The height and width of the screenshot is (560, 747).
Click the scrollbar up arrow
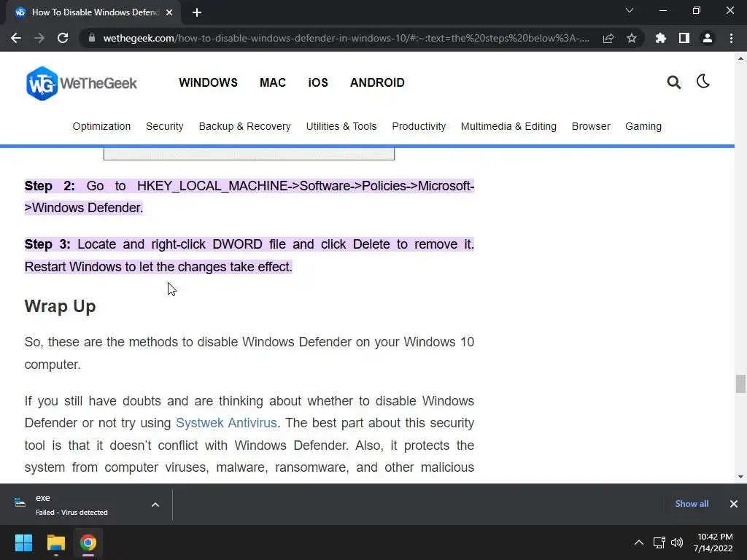(x=740, y=58)
